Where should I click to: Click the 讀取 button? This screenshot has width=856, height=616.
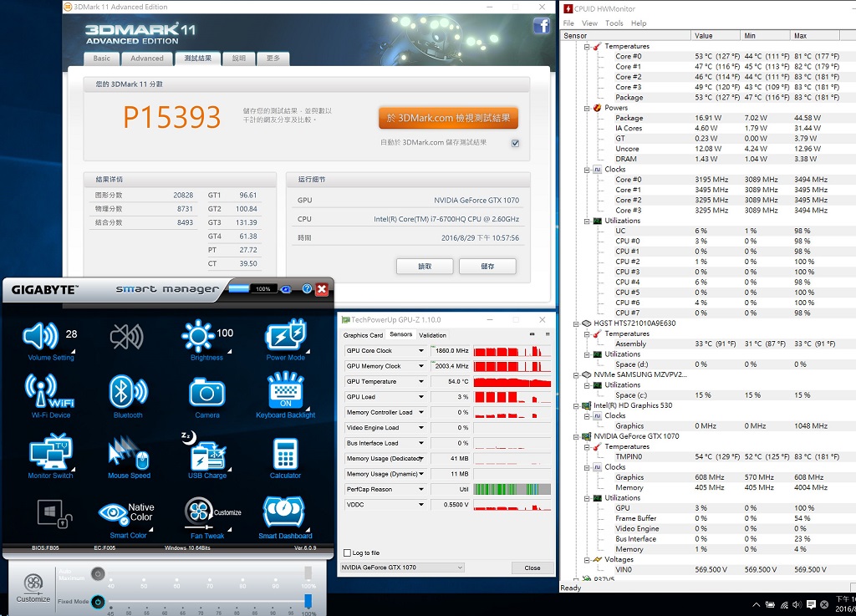pos(425,267)
